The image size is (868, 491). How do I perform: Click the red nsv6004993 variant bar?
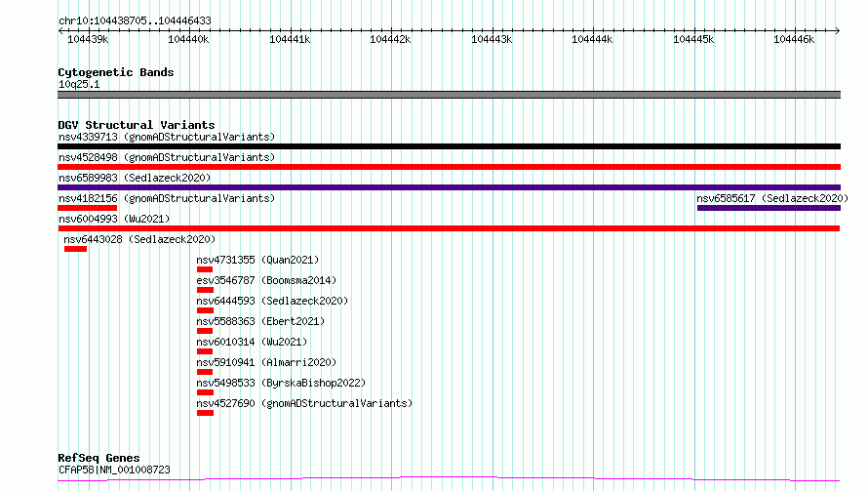click(x=449, y=228)
